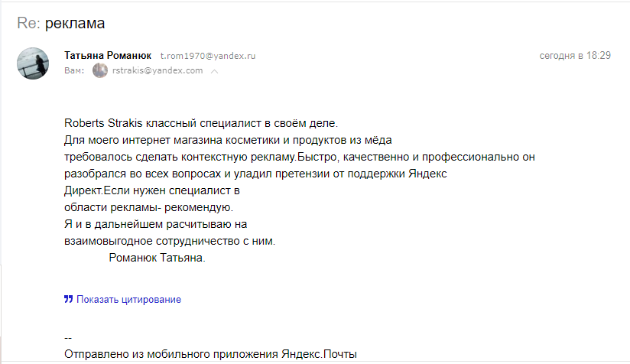
Task: Click the text области рекламы- рекомендую.
Action: coord(148,207)
